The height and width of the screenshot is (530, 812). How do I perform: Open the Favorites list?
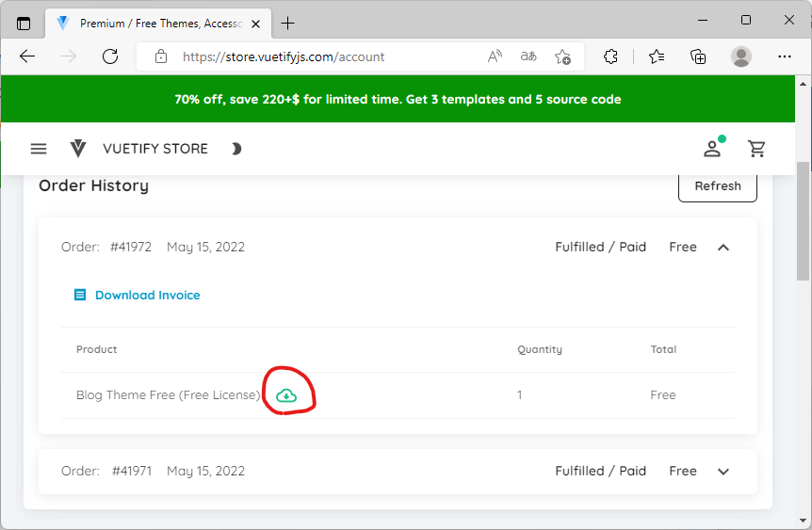click(x=657, y=56)
